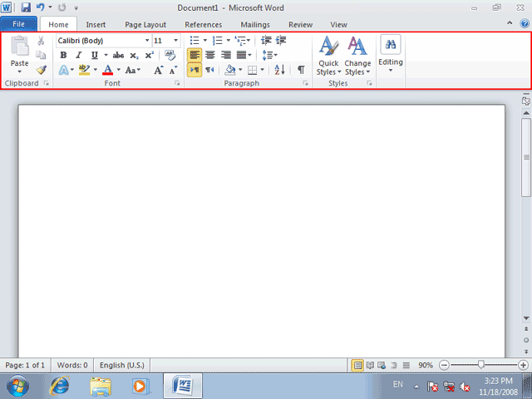The width and height of the screenshot is (532, 399).
Task: Open the Mailings tab
Action: (x=255, y=24)
